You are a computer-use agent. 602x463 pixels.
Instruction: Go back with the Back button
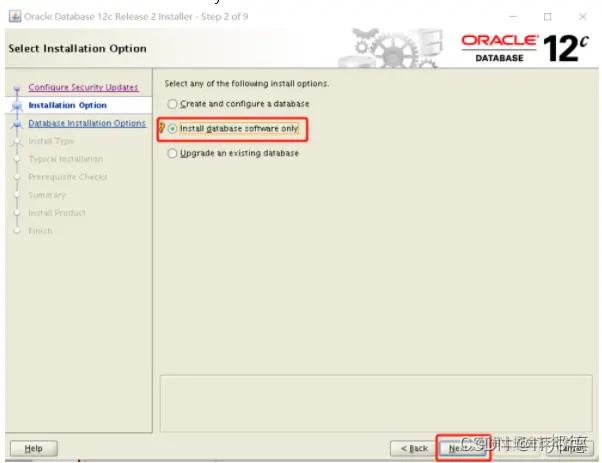[414, 448]
